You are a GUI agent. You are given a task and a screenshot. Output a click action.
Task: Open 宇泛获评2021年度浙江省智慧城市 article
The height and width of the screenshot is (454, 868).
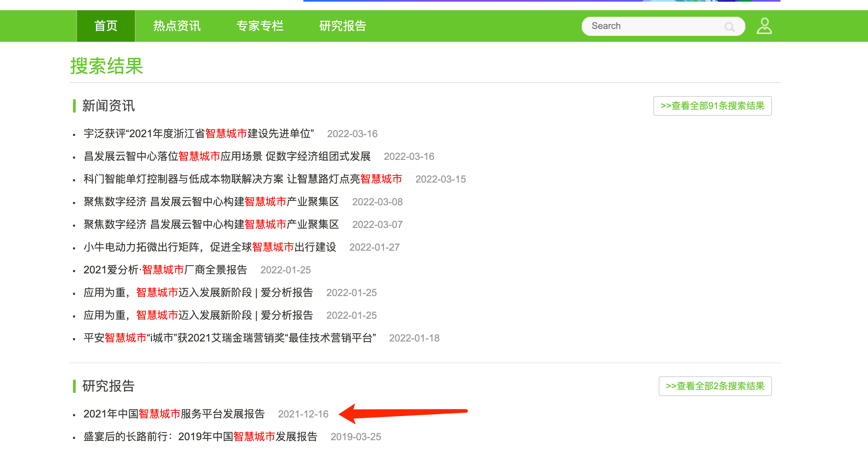click(199, 134)
